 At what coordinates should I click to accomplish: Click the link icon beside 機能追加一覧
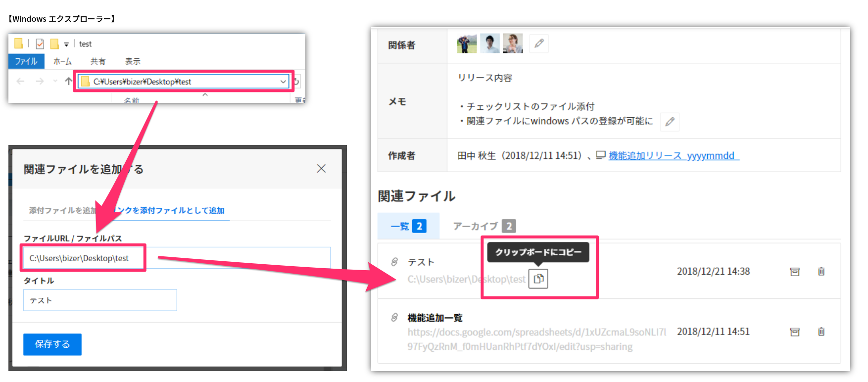(394, 318)
